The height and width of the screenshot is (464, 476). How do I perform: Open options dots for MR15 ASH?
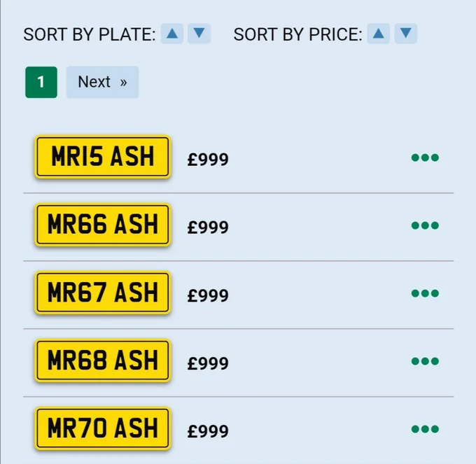click(425, 157)
